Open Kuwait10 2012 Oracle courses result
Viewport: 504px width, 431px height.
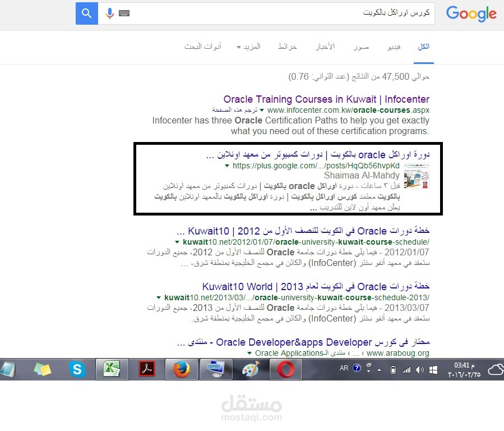pos(303,231)
